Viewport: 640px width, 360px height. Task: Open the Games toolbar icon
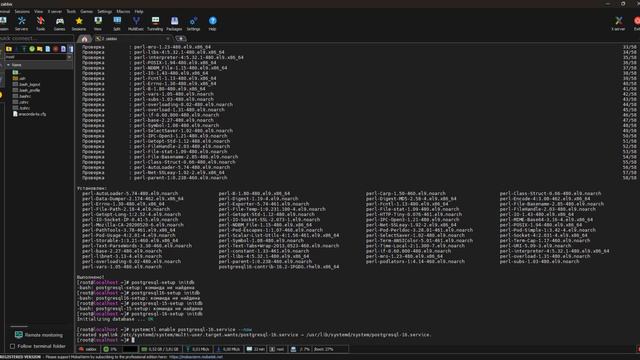[60, 24]
